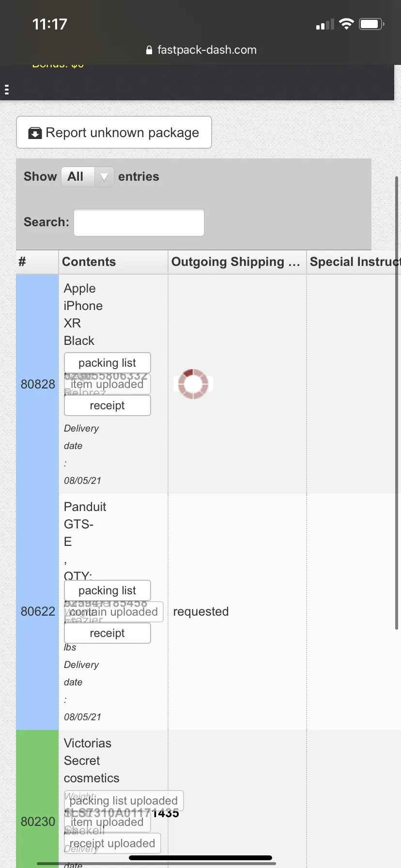401x868 pixels.
Task: Tap the cellular signal bars icon
Action: (325, 24)
